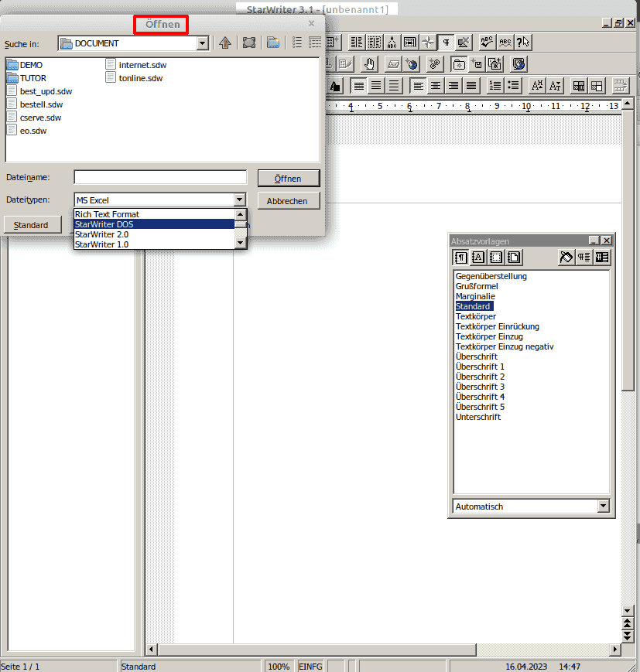Toggle the nonprinting characters (¶) toolbar icon
640x672 pixels.
[446, 43]
